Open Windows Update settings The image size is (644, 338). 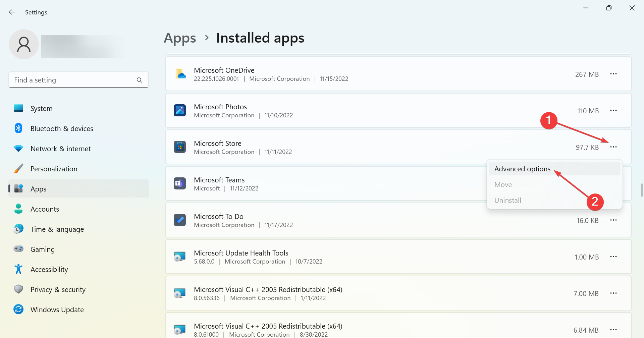click(78, 309)
